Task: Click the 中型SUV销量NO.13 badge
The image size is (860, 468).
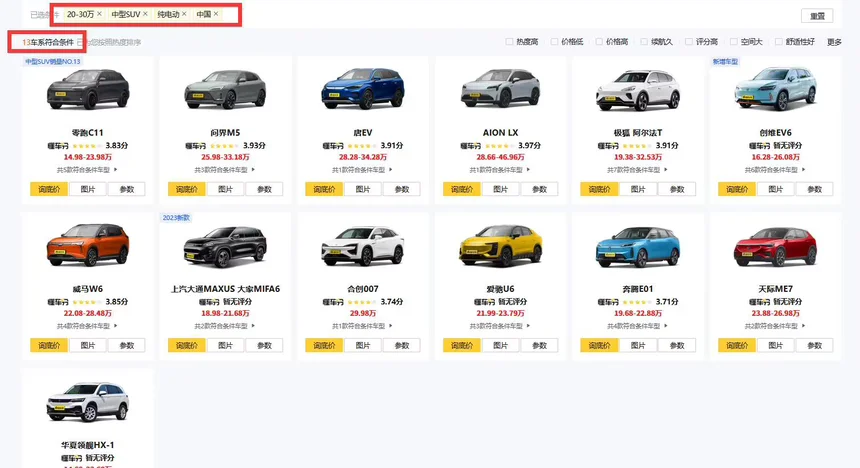Action: [53, 61]
